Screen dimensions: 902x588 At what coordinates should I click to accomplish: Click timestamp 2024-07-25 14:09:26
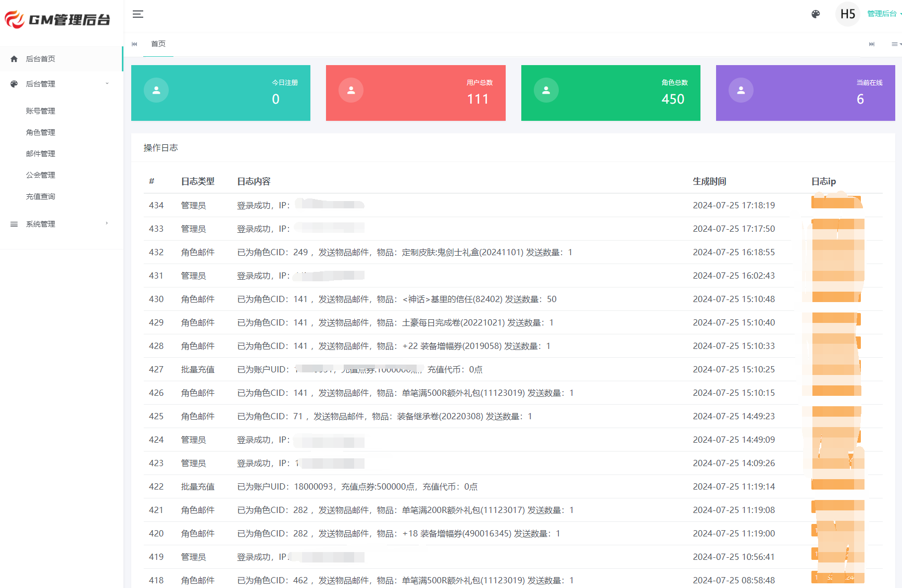734,463
